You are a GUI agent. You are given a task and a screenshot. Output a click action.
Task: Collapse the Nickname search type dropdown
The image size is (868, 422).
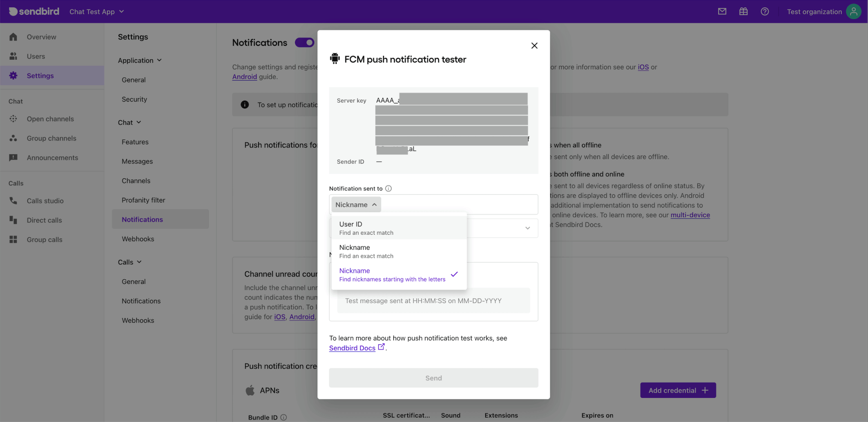[356, 204]
